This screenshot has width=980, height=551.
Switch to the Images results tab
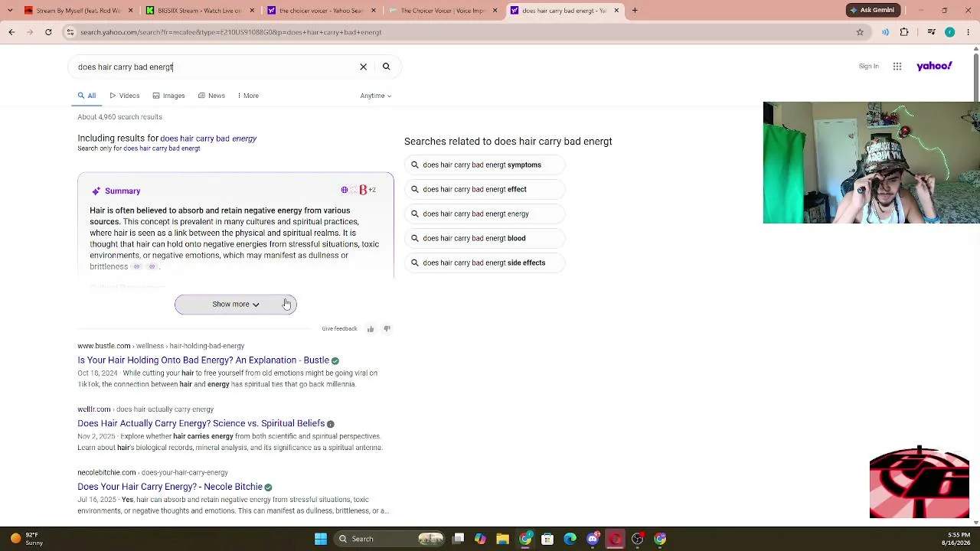[168, 96]
